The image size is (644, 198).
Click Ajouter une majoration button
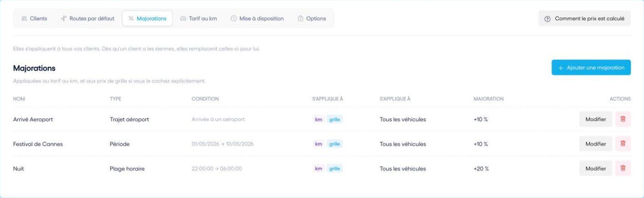point(591,68)
